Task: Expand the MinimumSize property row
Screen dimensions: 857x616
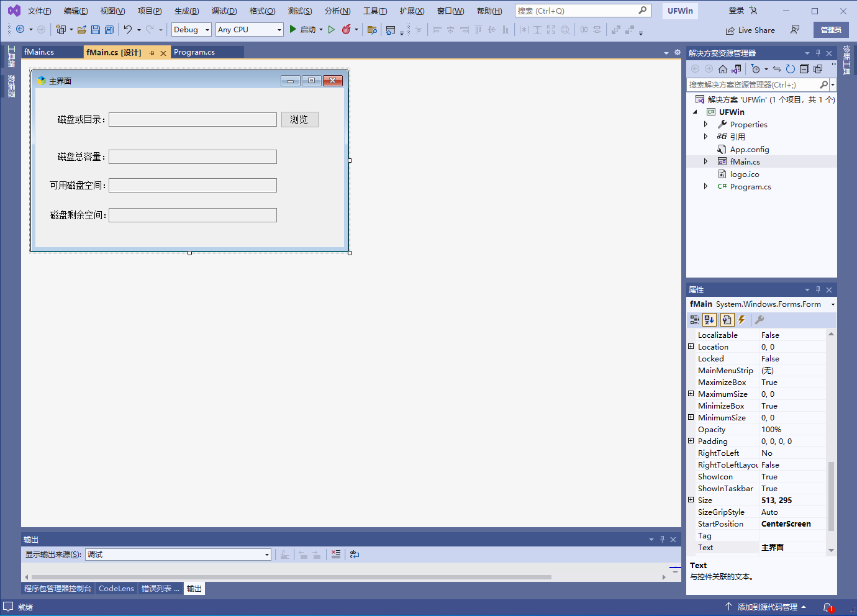Action: tap(691, 417)
